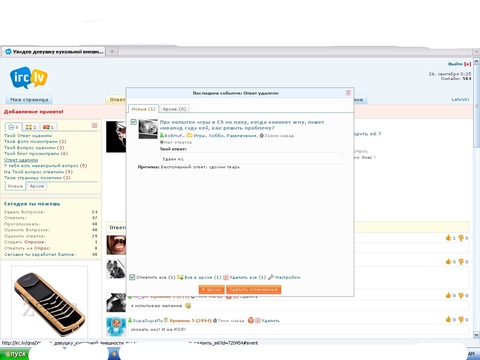This screenshot has height=360, width=480.
Task: Switch to the 'Архив' tab under sidebar notifications
Action: click(x=37, y=186)
